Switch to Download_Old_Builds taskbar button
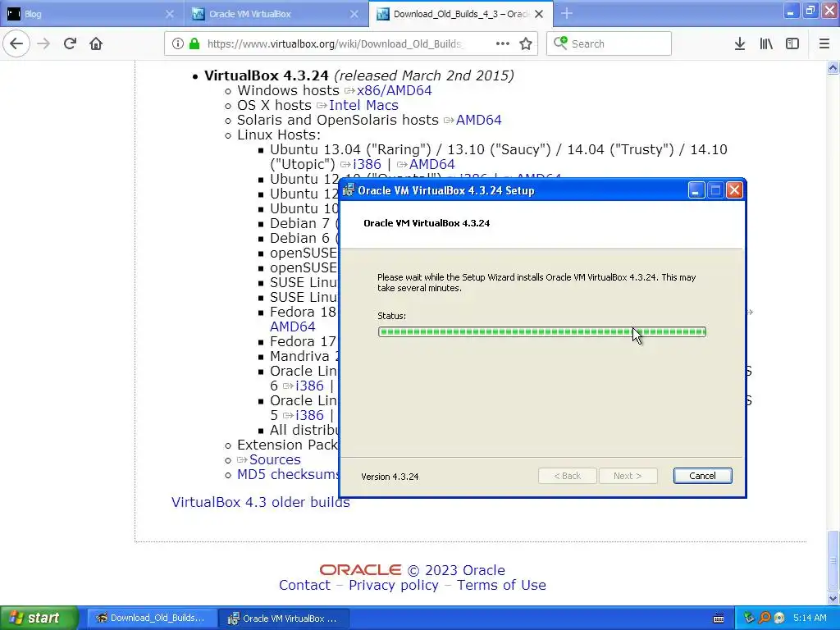840x630 pixels. pyautogui.click(x=152, y=619)
